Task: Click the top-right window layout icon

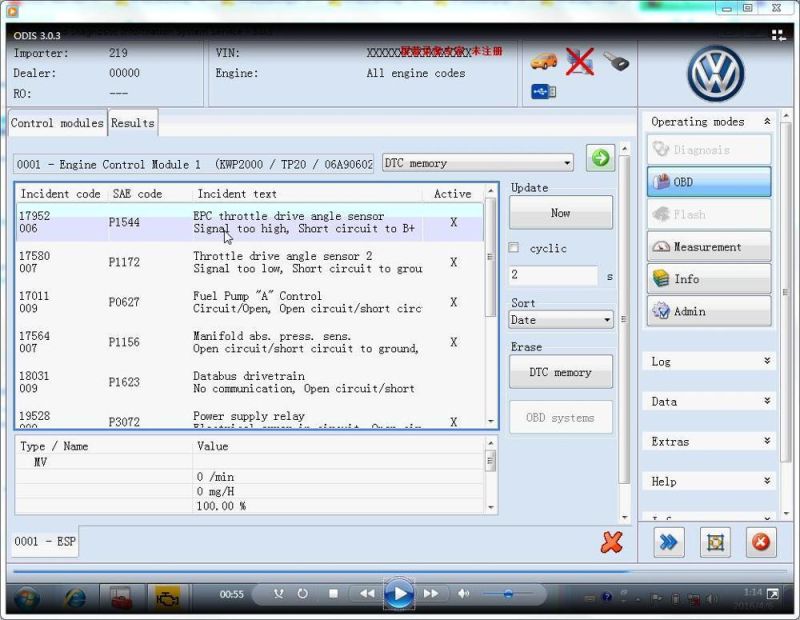Action: click(x=779, y=35)
